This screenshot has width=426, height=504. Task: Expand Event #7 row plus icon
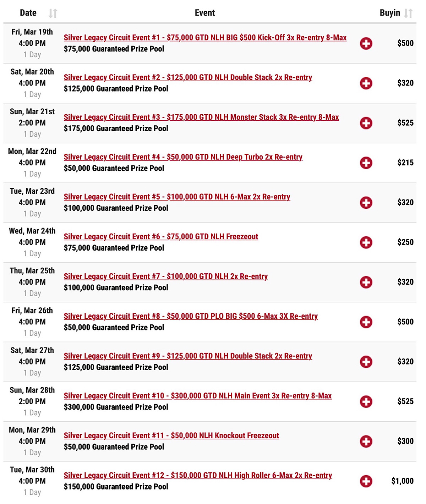(x=366, y=282)
